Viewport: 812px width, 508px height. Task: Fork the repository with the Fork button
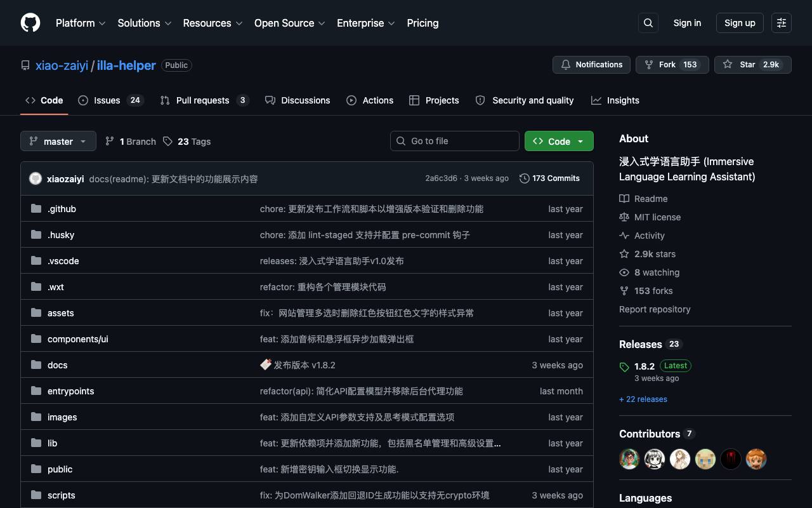tap(672, 65)
